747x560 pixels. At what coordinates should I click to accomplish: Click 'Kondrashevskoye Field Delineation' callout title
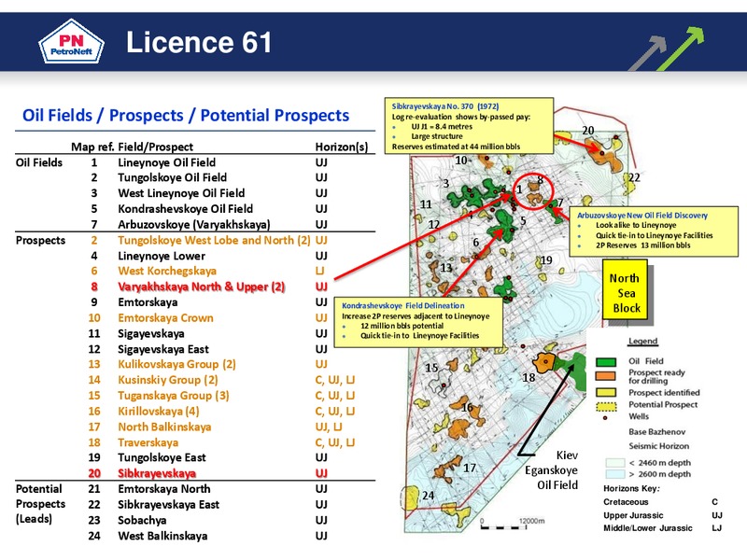click(403, 306)
